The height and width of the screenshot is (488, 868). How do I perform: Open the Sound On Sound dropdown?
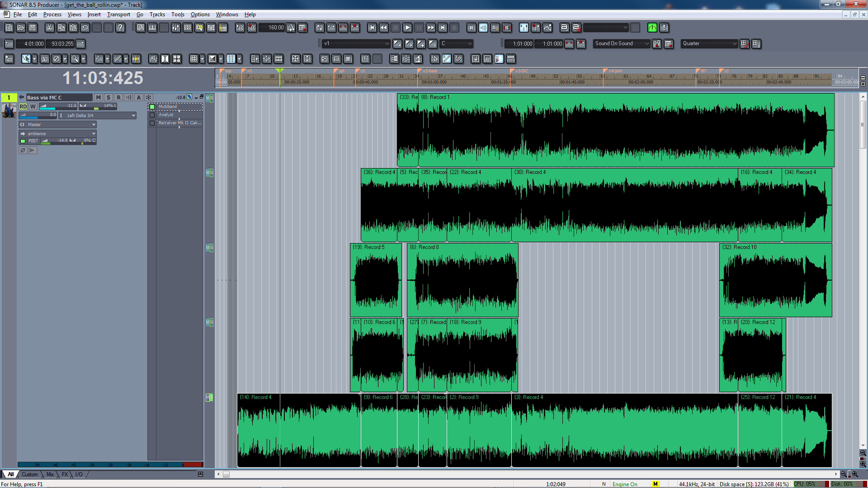(646, 43)
